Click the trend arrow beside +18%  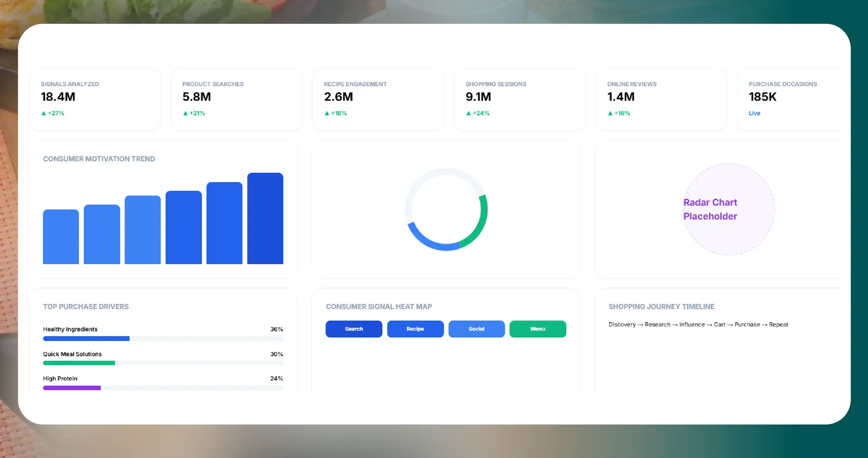pyautogui.click(x=327, y=113)
